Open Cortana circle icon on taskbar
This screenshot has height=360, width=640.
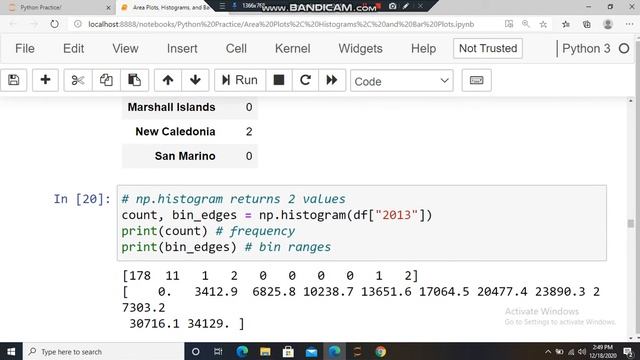pos(196,351)
